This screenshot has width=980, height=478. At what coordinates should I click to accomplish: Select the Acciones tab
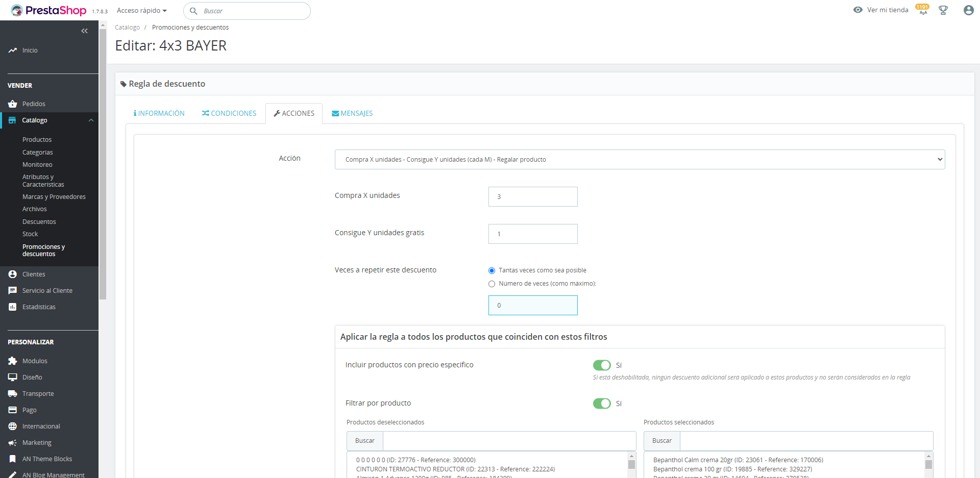pos(294,114)
